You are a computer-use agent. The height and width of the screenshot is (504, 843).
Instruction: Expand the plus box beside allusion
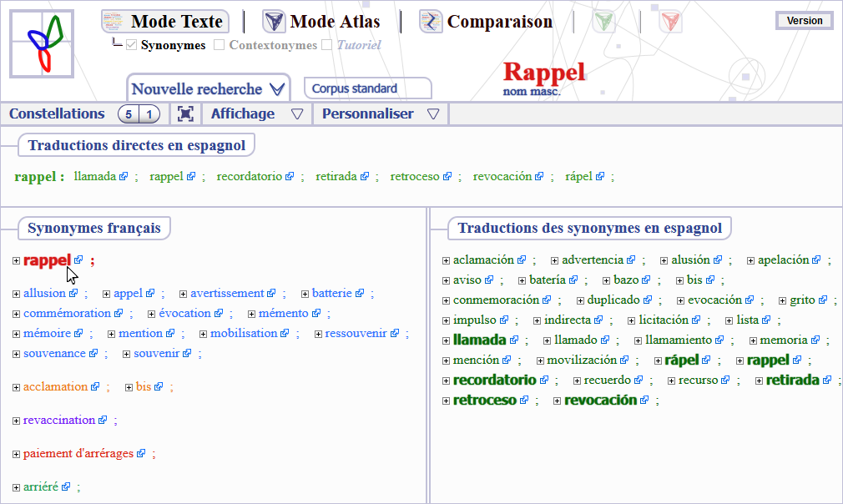click(x=17, y=294)
